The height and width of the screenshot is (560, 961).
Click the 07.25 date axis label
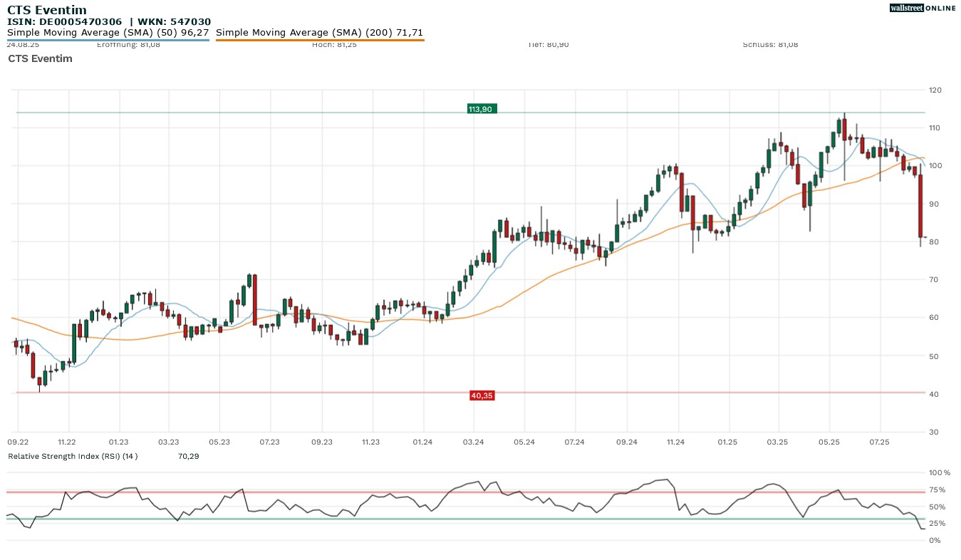click(879, 442)
